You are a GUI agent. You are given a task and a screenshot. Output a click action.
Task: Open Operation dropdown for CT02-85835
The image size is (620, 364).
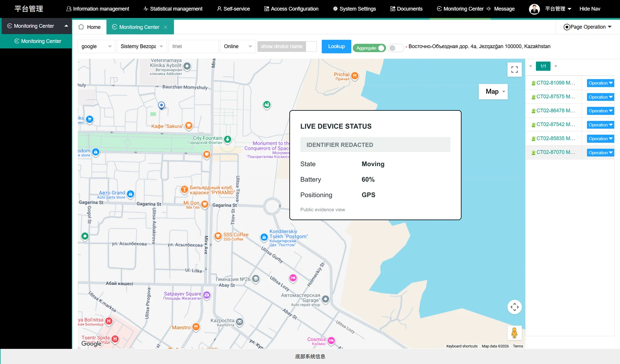coord(600,139)
